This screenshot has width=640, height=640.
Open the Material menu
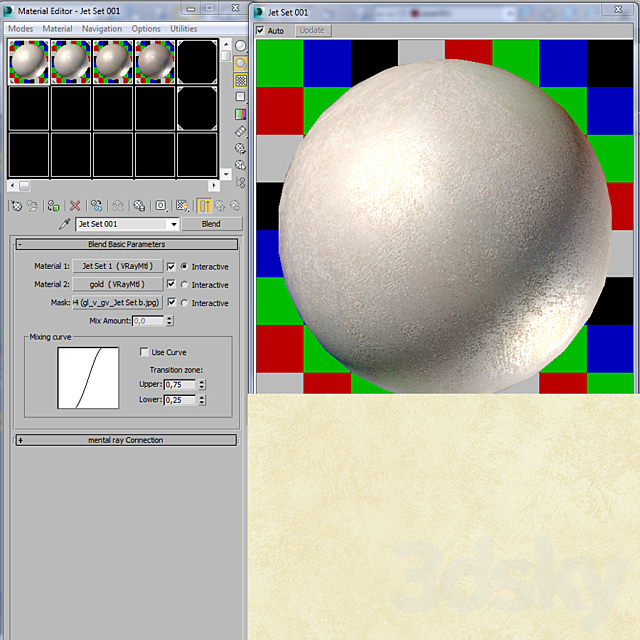tap(57, 29)
